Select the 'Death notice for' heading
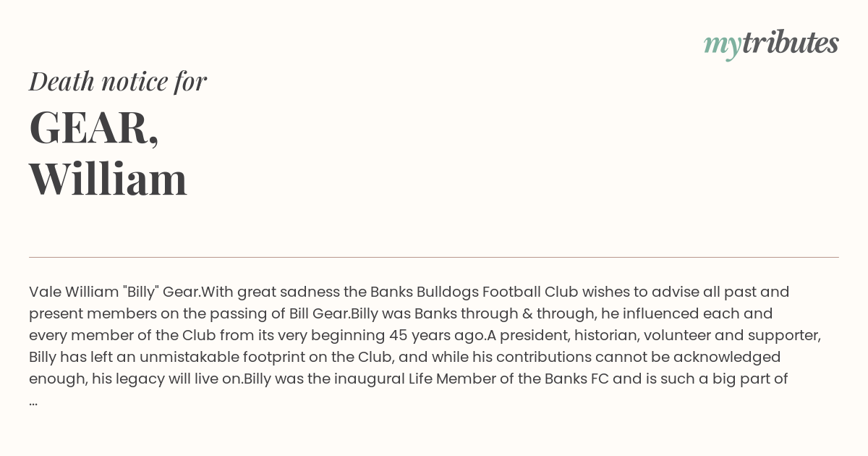The width and height of the screenshot is (868, 456). click(x=118, y=81)
